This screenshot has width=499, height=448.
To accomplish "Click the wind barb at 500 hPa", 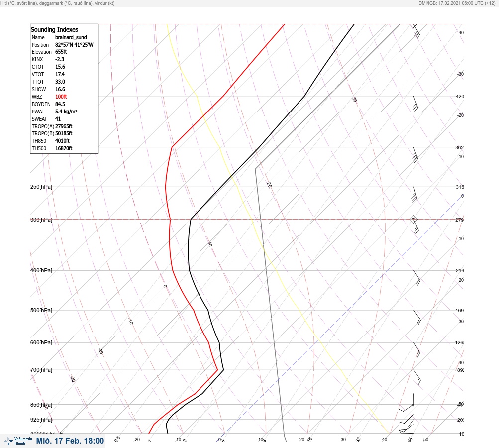I will 417,318.
